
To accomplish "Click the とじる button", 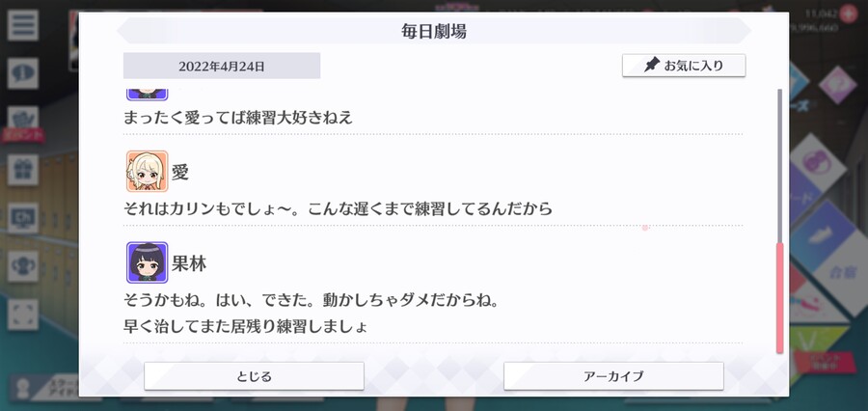I will (254, 376).
